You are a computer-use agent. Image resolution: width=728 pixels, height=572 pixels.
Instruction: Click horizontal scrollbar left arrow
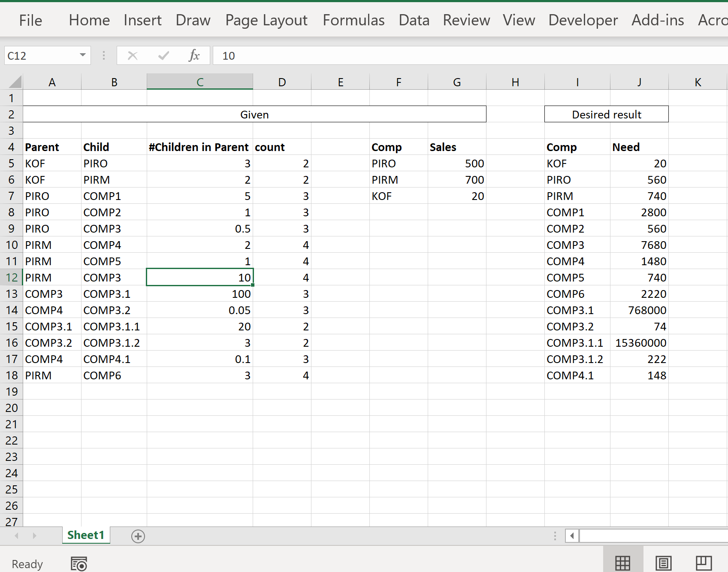[x=572, y=536]
